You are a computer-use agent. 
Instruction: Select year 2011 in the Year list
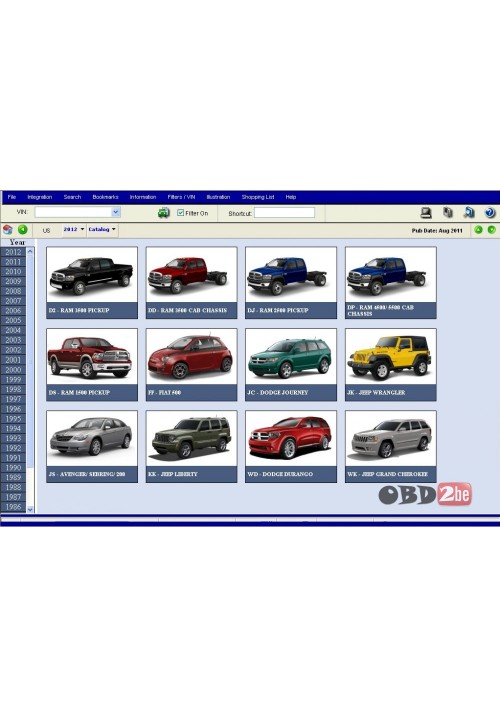click(13, 262)
